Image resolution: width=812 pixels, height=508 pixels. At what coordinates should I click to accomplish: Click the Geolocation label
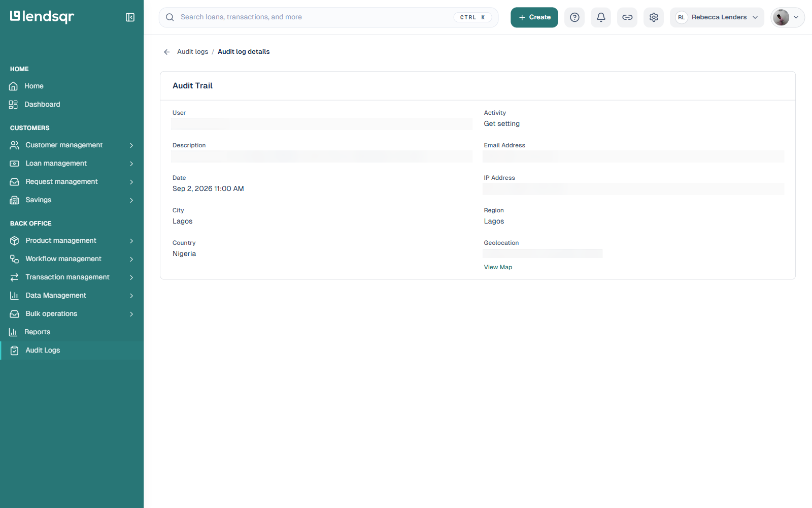(x=501, y=243)
